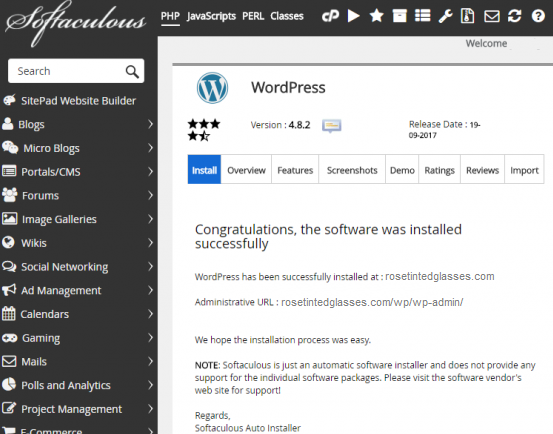Open settings via the wrench icon
The height and width of the screenshot is (434, 553).
(x=445, y=16)
